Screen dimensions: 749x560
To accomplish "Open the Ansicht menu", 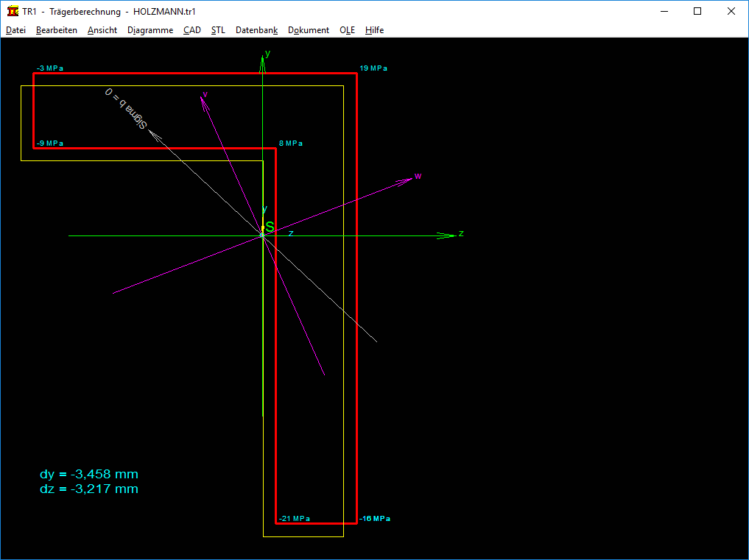I will (102, 30).
